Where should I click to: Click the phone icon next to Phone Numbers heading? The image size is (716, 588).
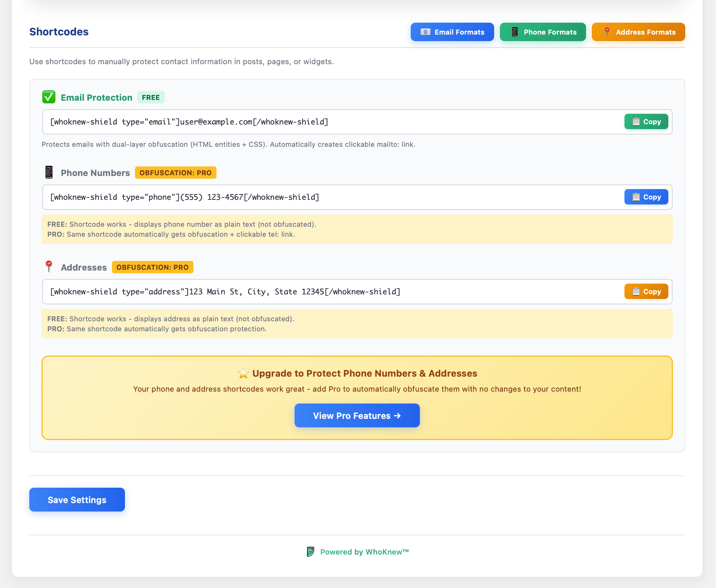[x=49, y=172]
